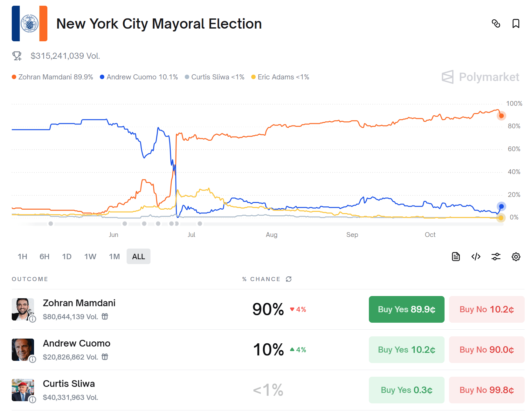The height and width of the screenshot is (411, 532).
Task: Select the ALL time range
Action: coord(139,257)
